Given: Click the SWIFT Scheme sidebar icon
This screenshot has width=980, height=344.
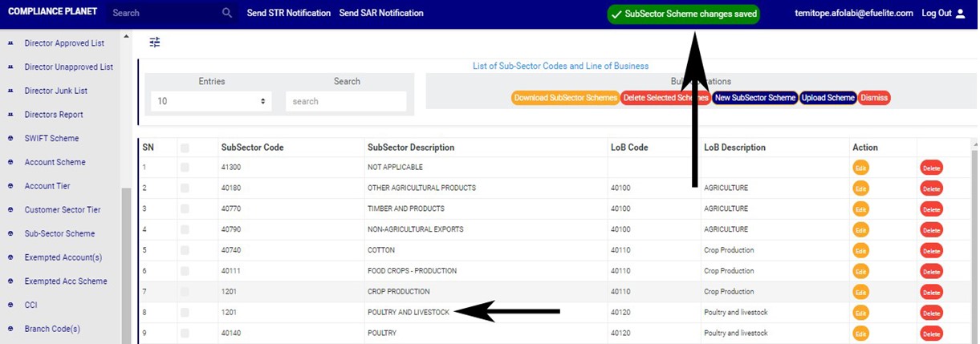Looking at the screenshot, I should 11,139.
